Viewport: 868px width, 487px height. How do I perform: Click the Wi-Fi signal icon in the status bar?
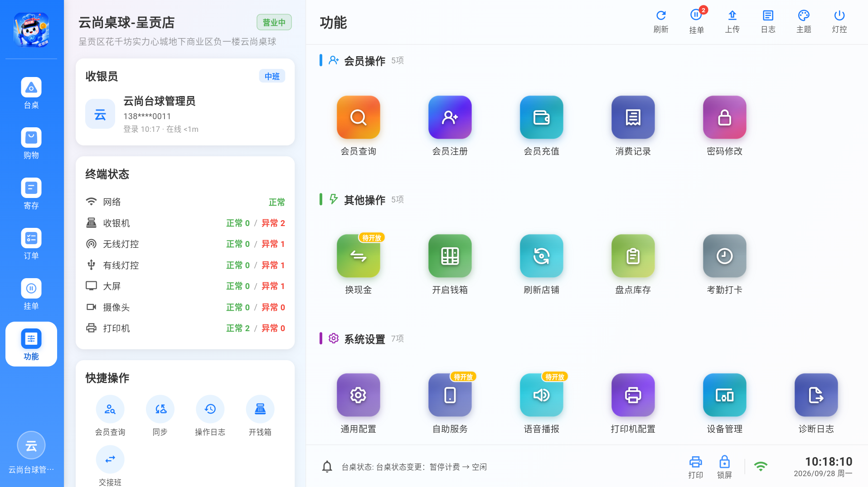tap(761, 466)
